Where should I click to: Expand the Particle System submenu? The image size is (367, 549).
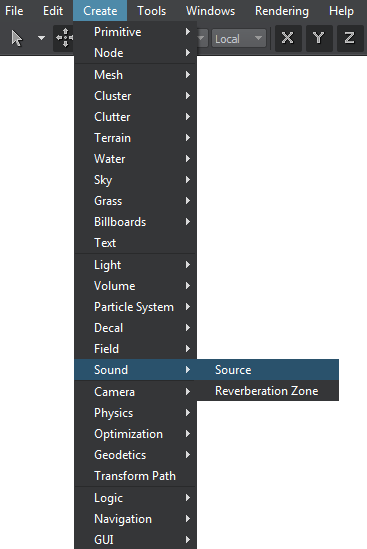coord(135,307)
